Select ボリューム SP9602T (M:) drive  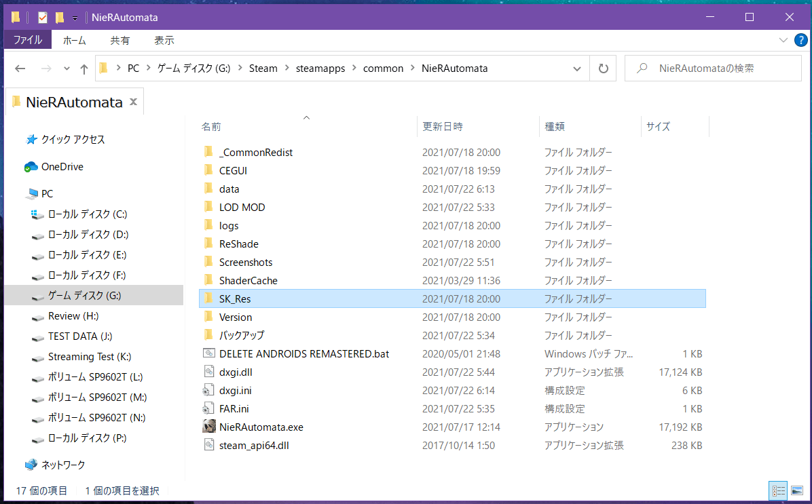tap(97, 398)
